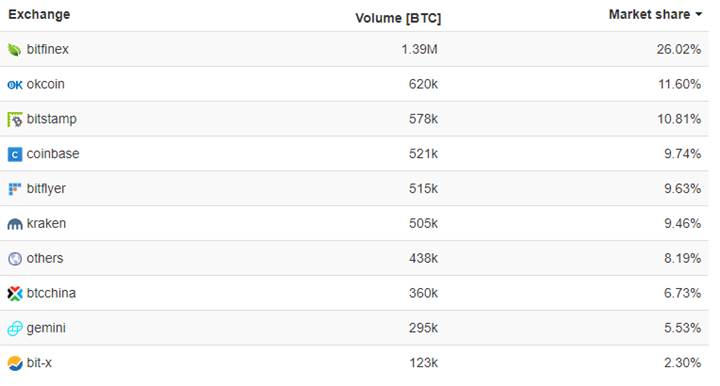Image resolution: width=720 pixels, height=386 pixels.
Task: Click the bitfinex green leaf icon
Action: pyautogui.click(x=15, y=50)
